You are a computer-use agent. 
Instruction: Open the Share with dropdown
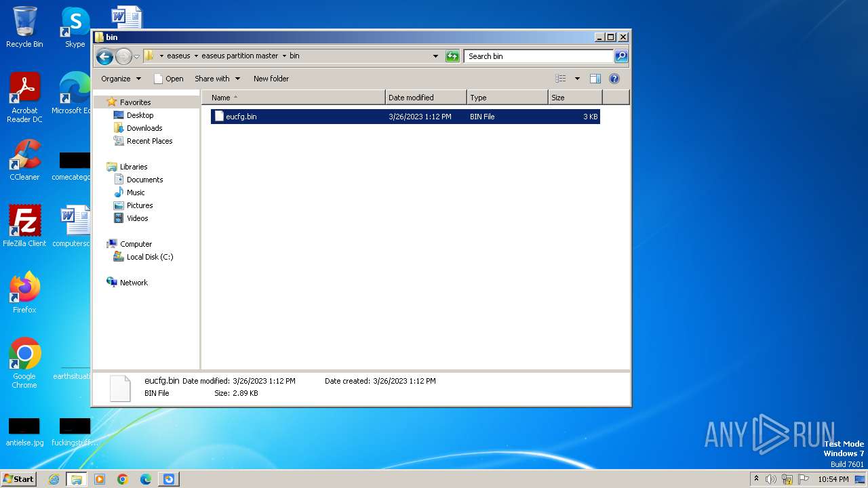pos(217,79)
